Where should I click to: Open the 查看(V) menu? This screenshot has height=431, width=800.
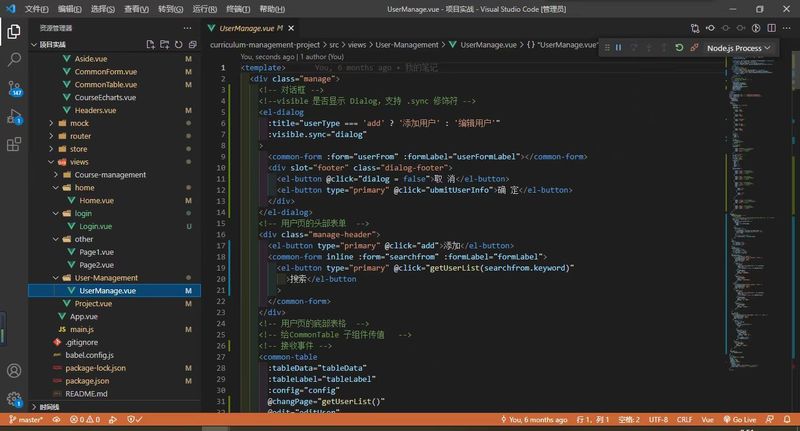(x=136, y=9)
